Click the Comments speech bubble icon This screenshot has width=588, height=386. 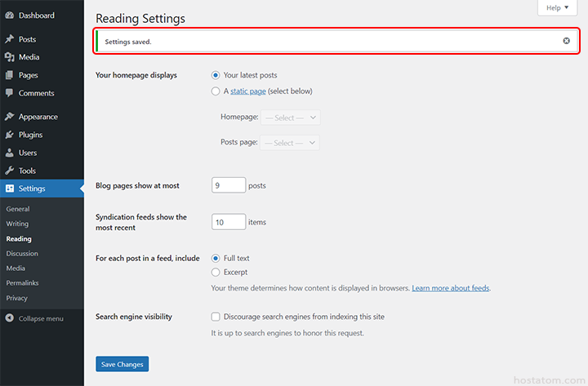click(9, 93)
